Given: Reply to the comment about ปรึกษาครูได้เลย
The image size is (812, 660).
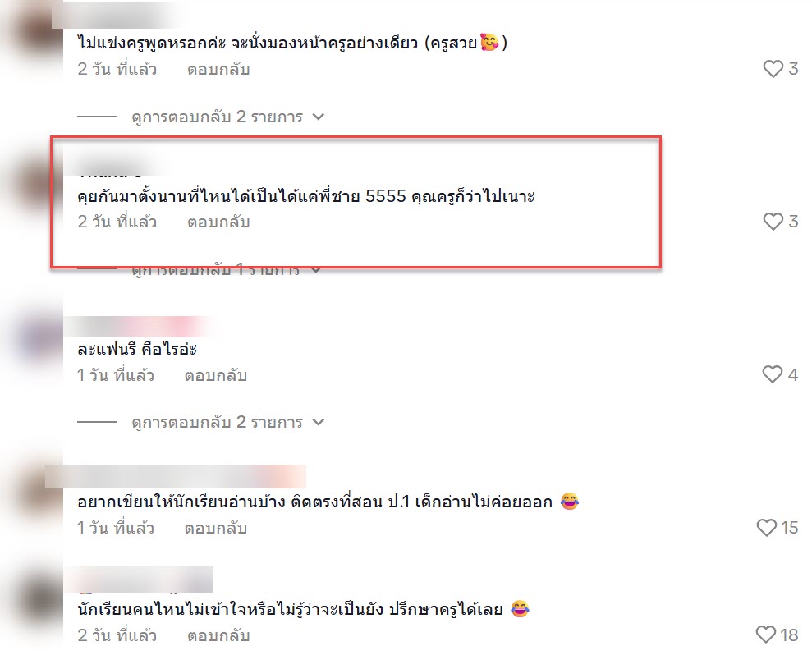Looking at the screenshot, I should (218, 635).
